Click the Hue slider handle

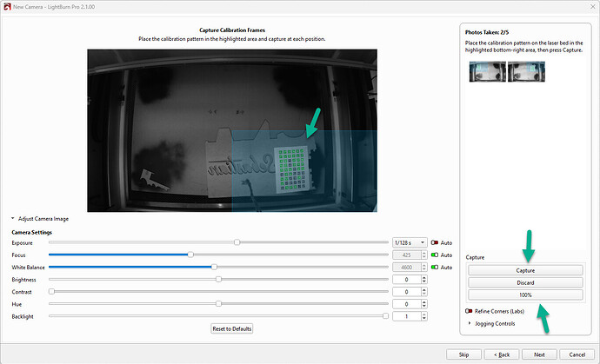point(218,303)
